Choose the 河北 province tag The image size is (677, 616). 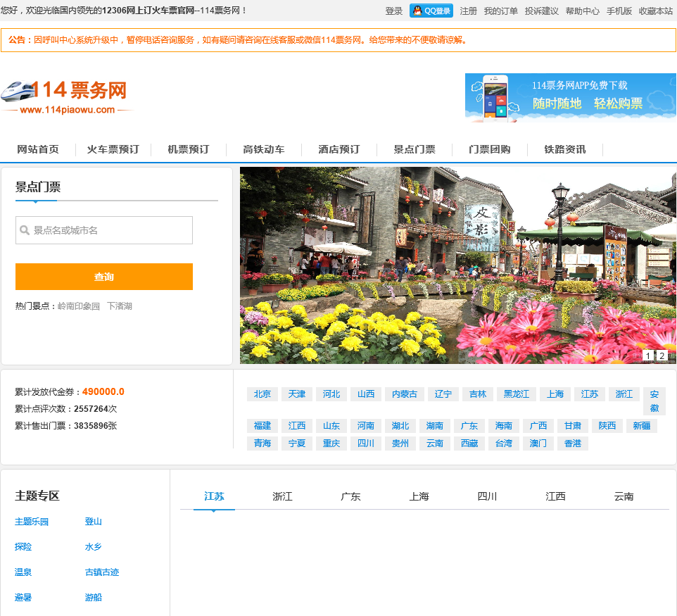point(331,394)
